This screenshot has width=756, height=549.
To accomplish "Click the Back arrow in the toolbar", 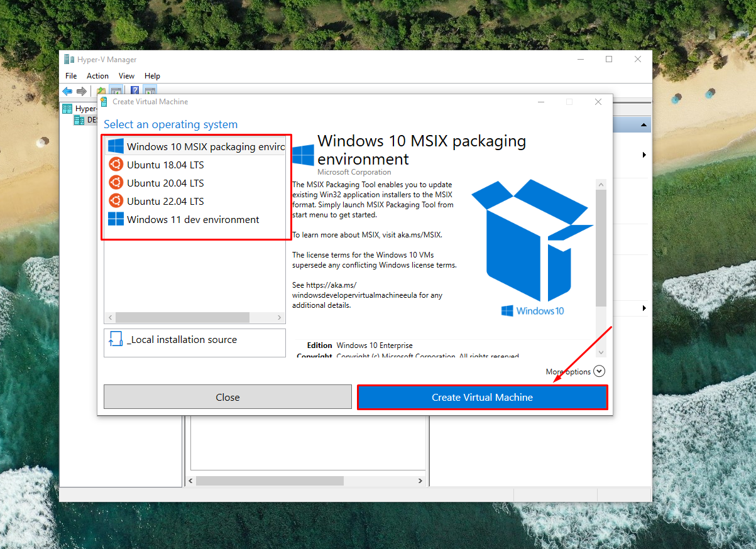I will click(67, 91).
